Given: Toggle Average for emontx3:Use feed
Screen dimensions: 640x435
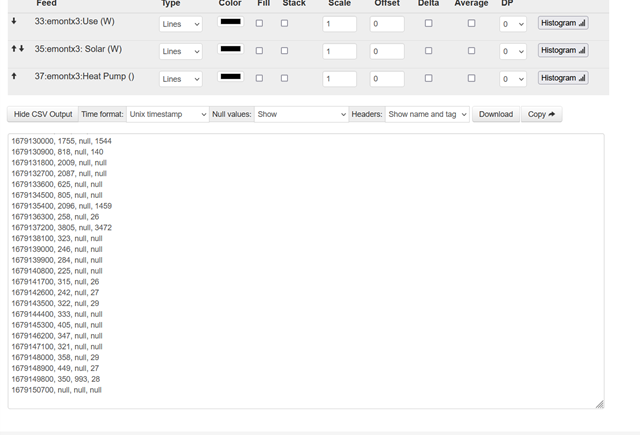Looking at the screenshot, I should pyautogui.click(x=471, y=23).
